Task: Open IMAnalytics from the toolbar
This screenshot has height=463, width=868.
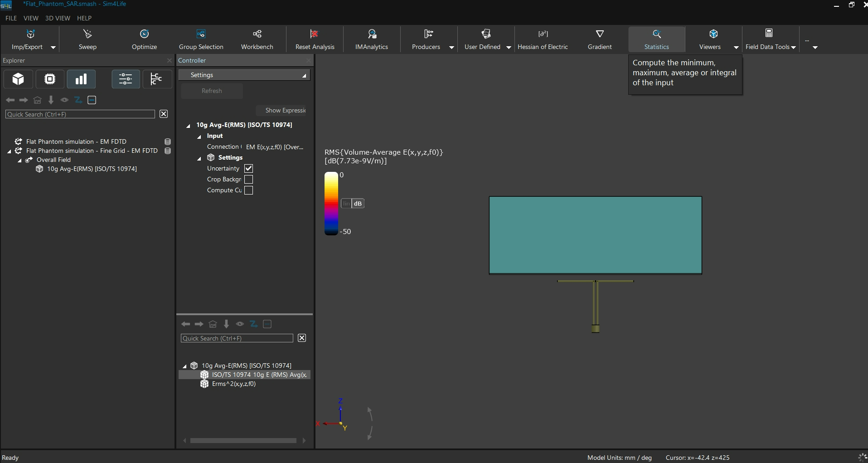Action: (x=372, y=39)
